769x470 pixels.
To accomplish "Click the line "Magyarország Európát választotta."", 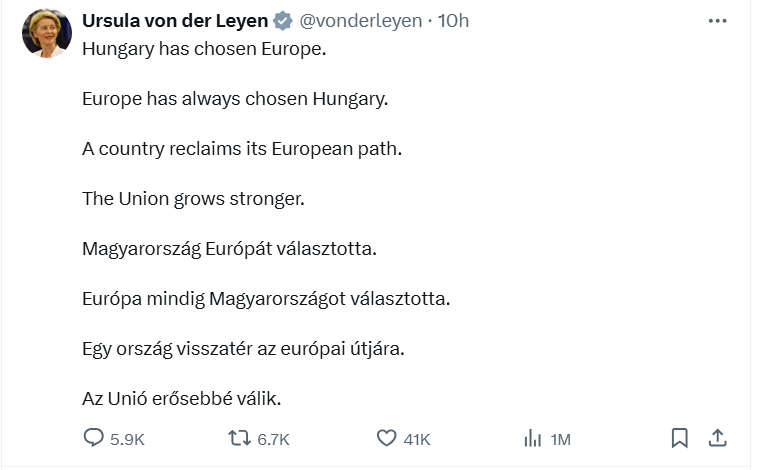I will point(229,248).
